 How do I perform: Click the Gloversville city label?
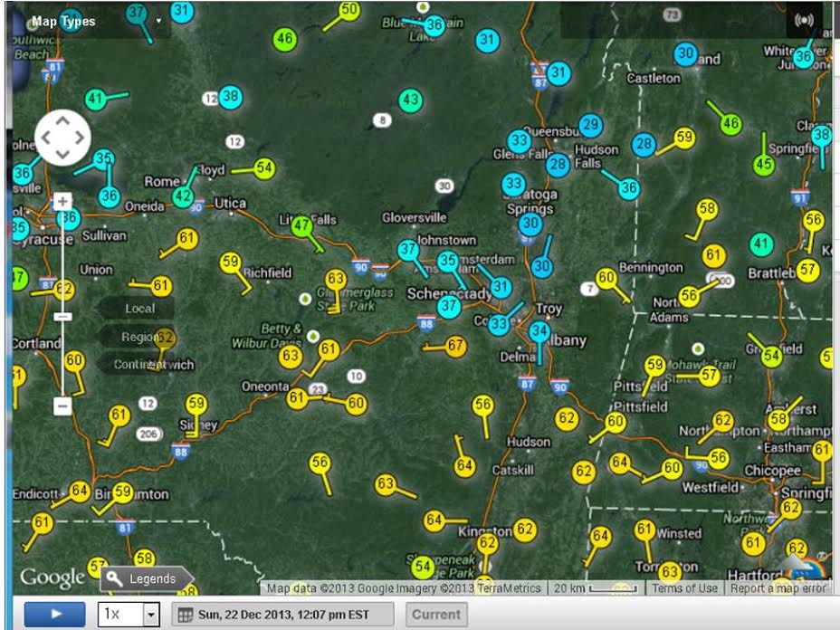click(x=414, y=217)
